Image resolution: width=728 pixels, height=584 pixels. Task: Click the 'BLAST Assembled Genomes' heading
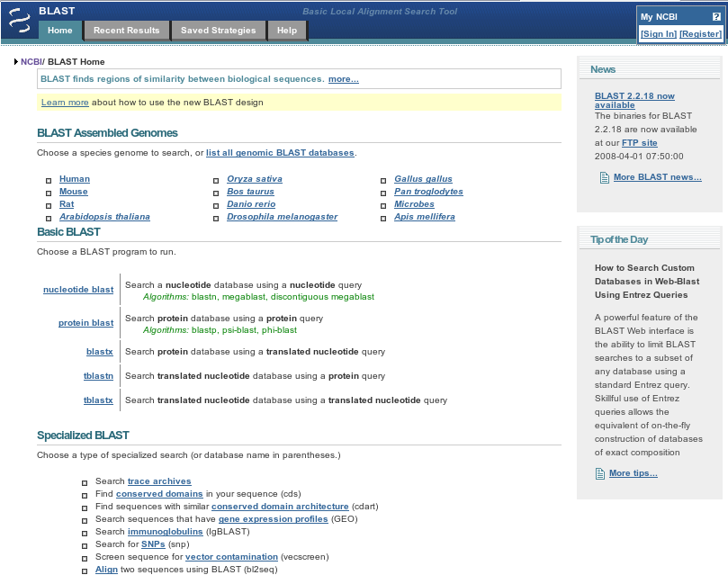107,133
